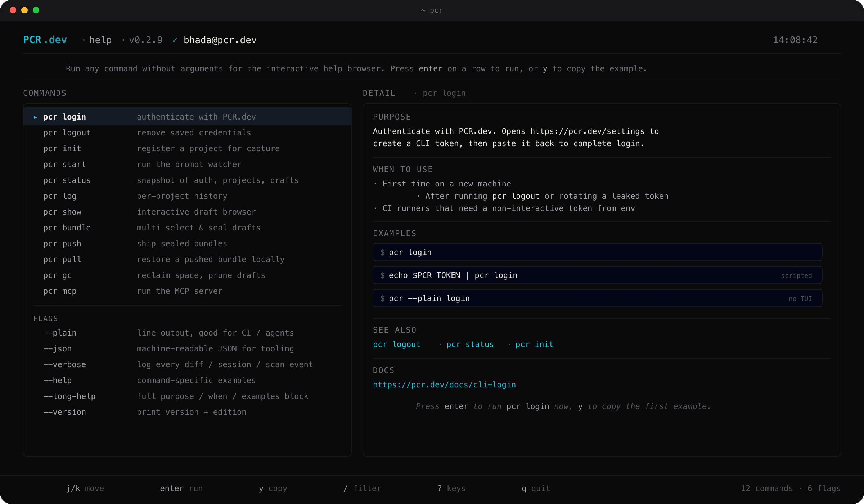Close the terminal window with red button
This screenshot has height=504, width=864.
[13, 10]
